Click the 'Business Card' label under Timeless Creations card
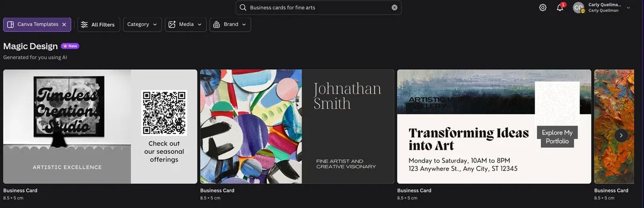Image resolution: width=644 pixels, height=208 pixels. pos(20,190)
